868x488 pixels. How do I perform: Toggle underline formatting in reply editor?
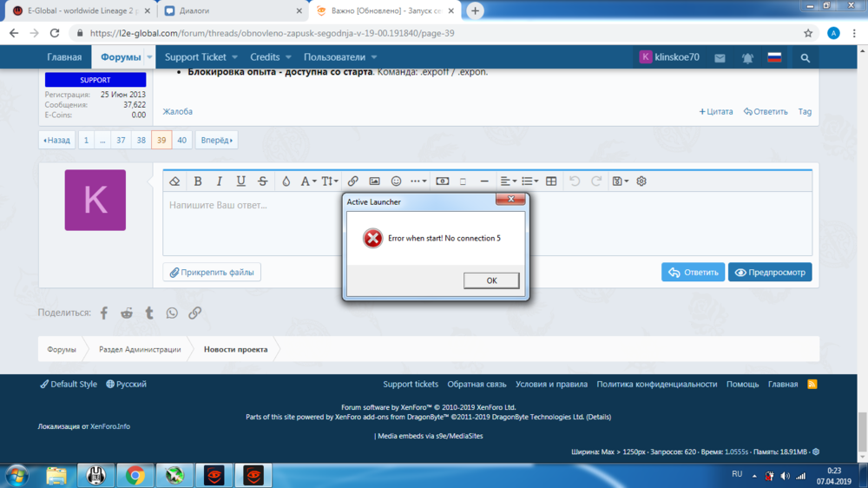[240, 181]
